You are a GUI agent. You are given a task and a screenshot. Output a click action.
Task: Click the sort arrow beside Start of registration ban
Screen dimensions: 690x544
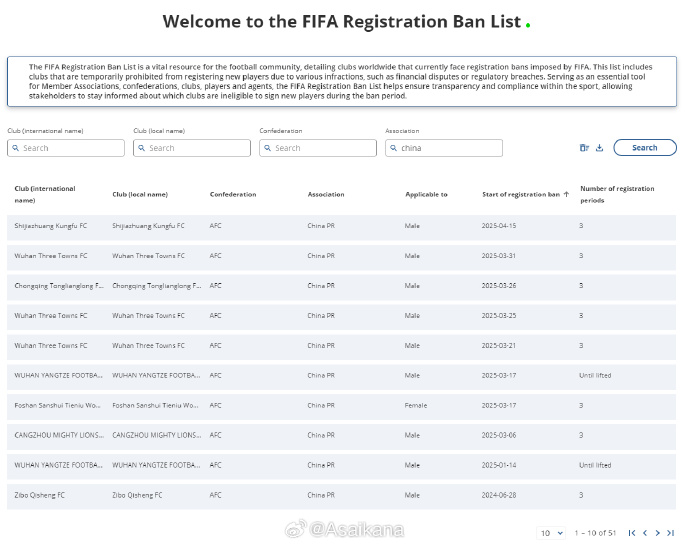pyautogui.click(x=567, y=194)
